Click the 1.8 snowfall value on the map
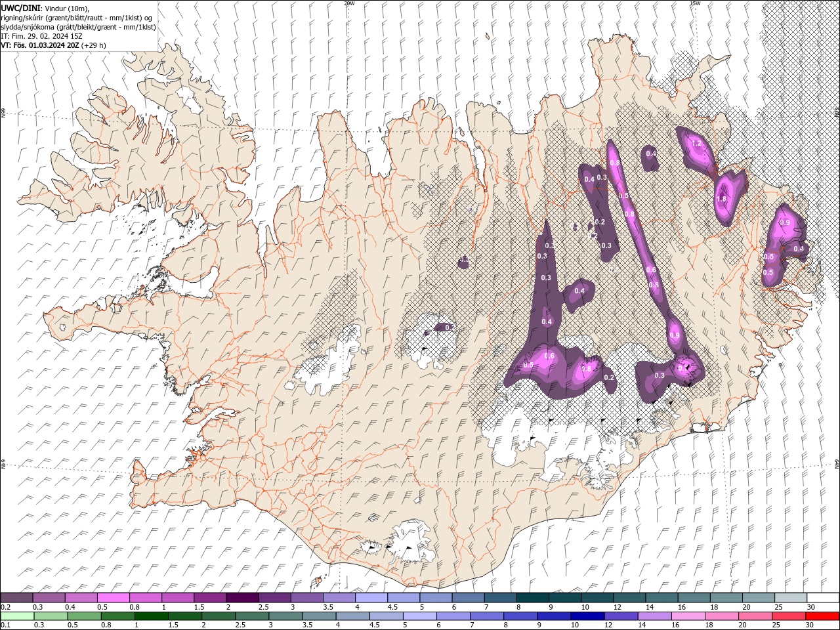Viewport: 840px width, 630px height. [722, 199]
